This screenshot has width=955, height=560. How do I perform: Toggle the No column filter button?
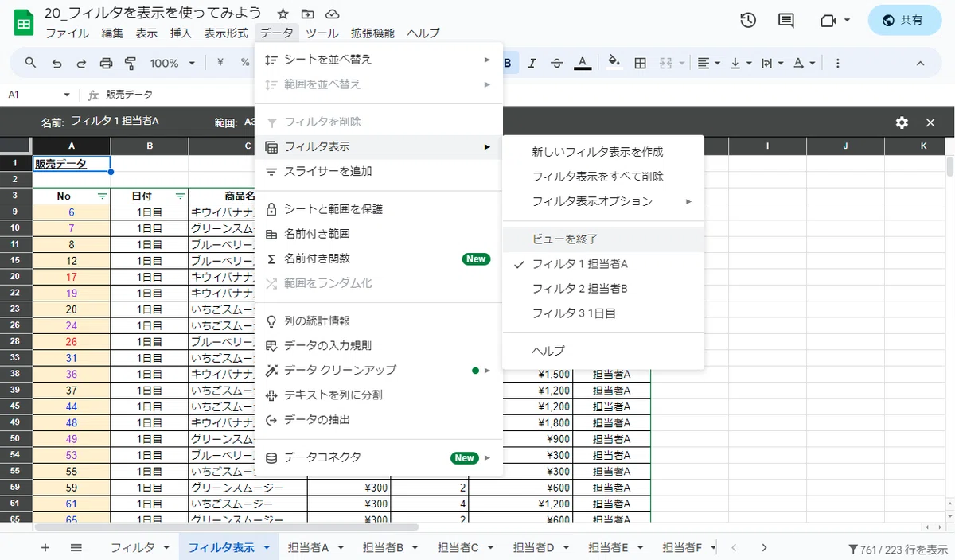point(102,196)
